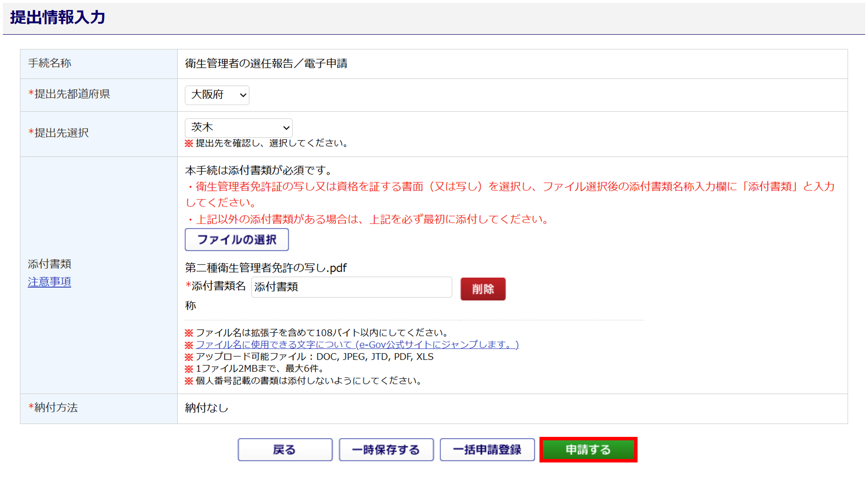Click the 提出先選択 field label
Viewport: 868px width, 482px height.
coord(61,133)
